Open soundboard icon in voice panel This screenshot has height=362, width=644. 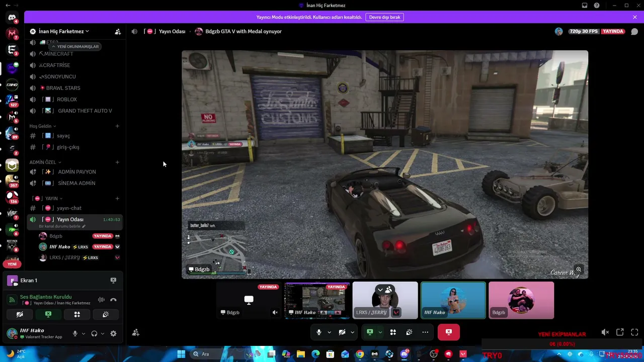point(106,314)
